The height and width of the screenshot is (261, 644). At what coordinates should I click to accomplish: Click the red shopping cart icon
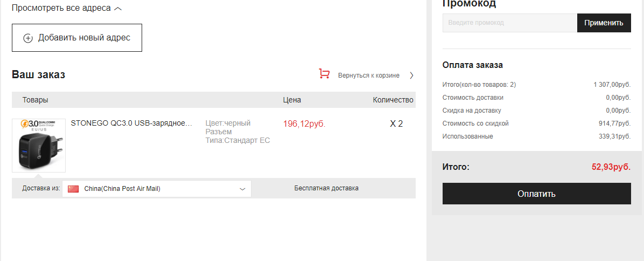click(324, 74)
